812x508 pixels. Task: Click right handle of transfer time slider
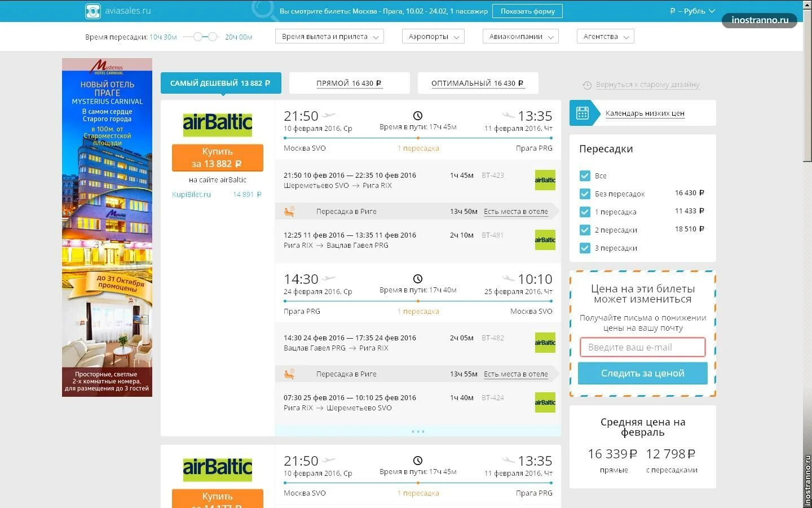tap(212, 37)
